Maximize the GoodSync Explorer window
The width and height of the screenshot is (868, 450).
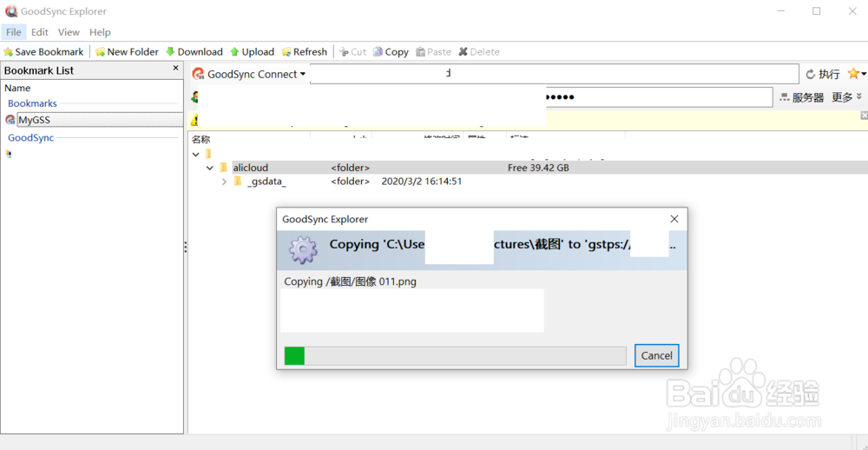coord(816,11)
